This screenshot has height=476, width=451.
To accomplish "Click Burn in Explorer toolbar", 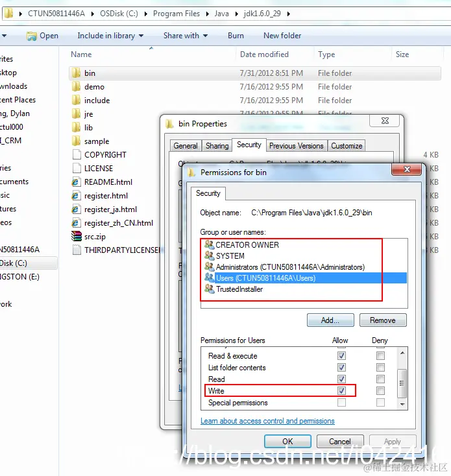I will click(236, 36).
